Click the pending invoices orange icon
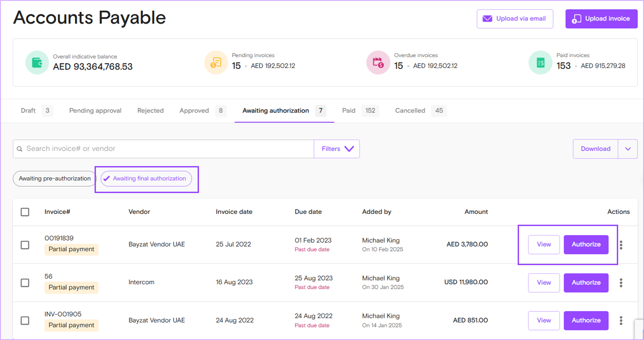This screenshot has width=644, height=340. click(216, 63)
